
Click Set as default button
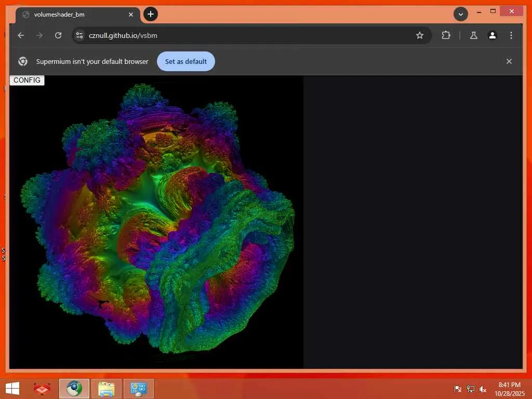185,61
